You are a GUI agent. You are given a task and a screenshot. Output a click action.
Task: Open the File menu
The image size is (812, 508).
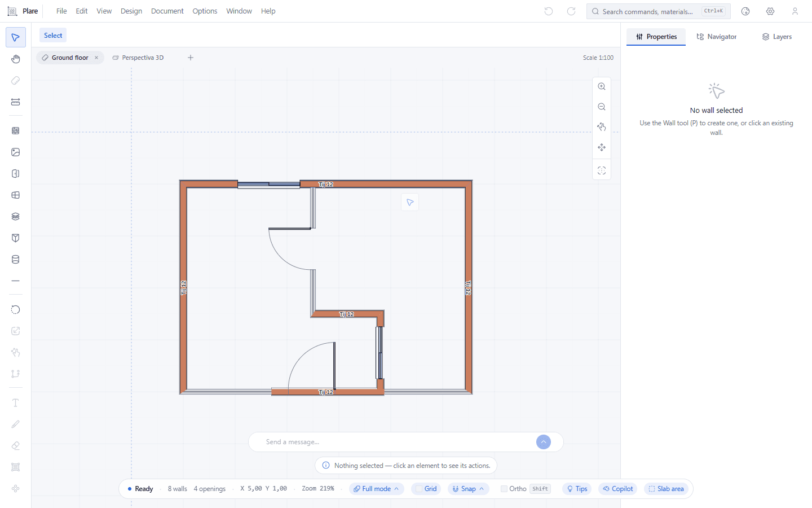61,11
